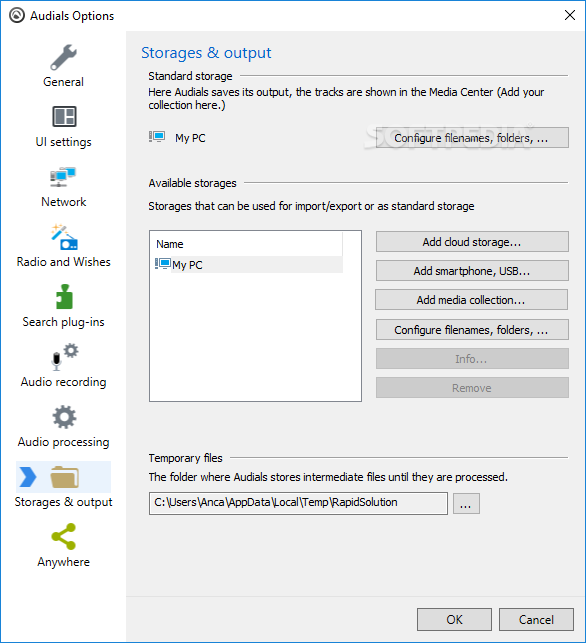
Task: Click the General label in sidebar
Action: tap(64, 82)
